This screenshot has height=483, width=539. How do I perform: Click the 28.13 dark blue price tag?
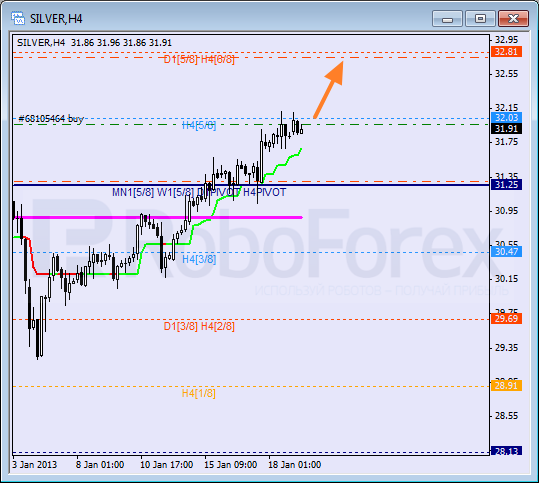[506, 451]
